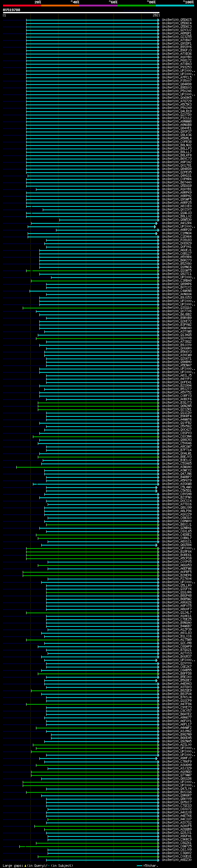197x868 pixels.
Task: Open hit UniRef100_Q2V3J2
Action: pos(177,30)
